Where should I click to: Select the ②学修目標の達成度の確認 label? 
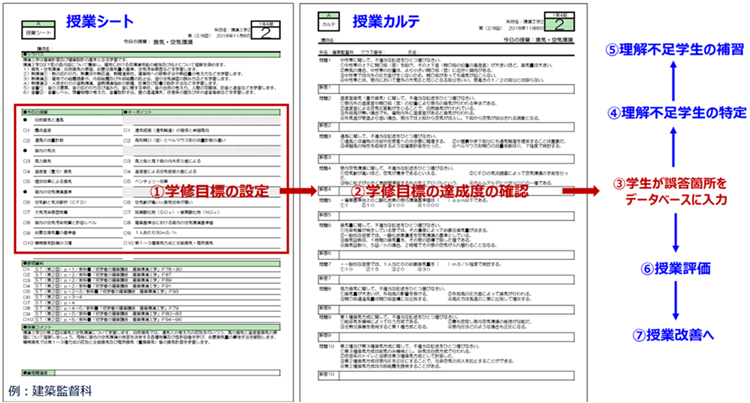[x=440, y=191]
